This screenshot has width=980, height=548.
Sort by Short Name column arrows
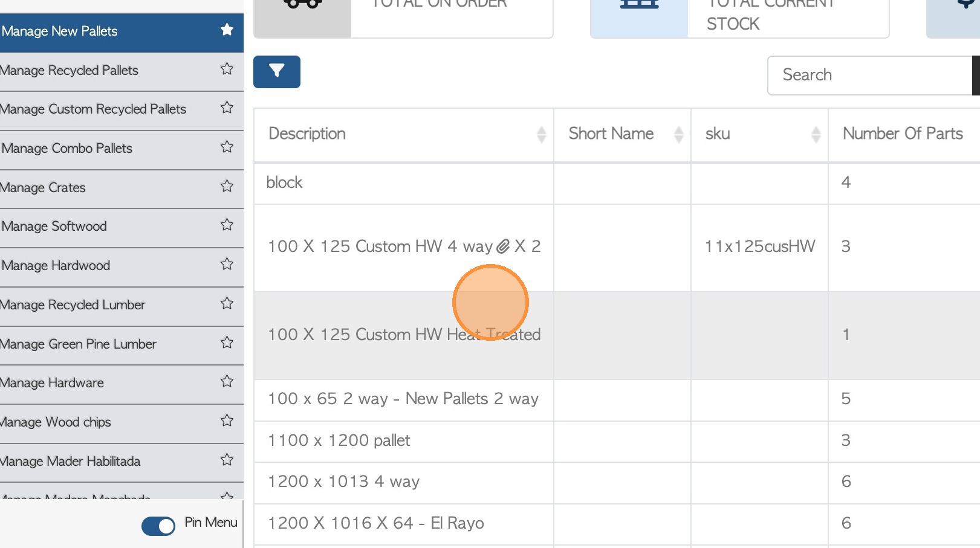(x=678, y=134)
